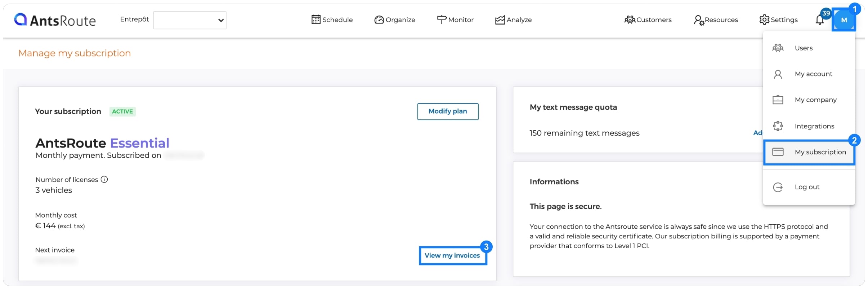The width and height of the screenshot is (868, 290).
Task: Open the notifications bell
Action: (820, 20)
